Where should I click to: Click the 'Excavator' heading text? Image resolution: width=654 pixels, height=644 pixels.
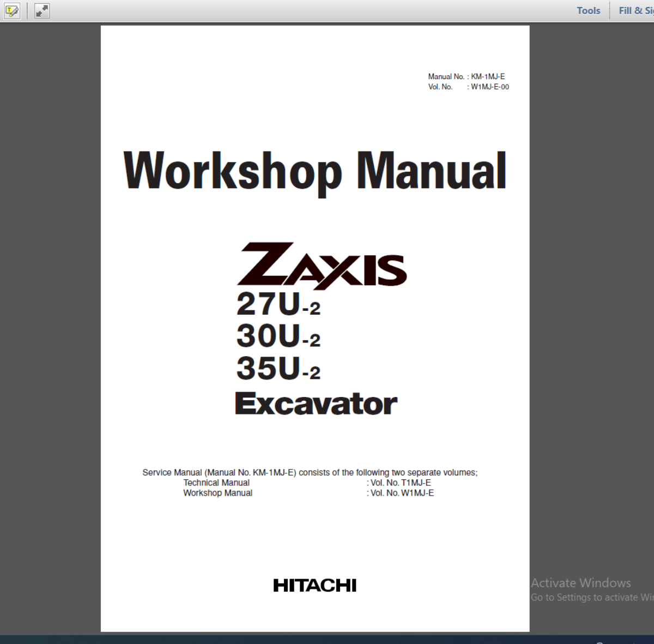coord(316,404)
